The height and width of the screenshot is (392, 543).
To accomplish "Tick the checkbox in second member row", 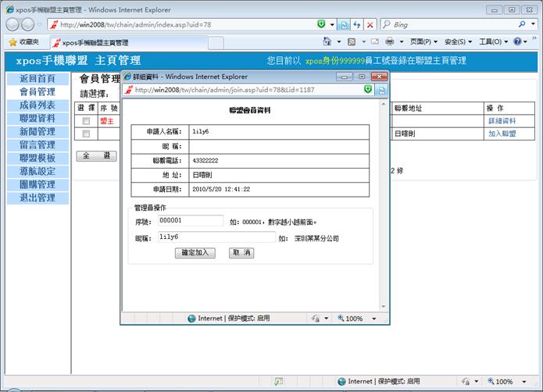I will tap(86, 134).
